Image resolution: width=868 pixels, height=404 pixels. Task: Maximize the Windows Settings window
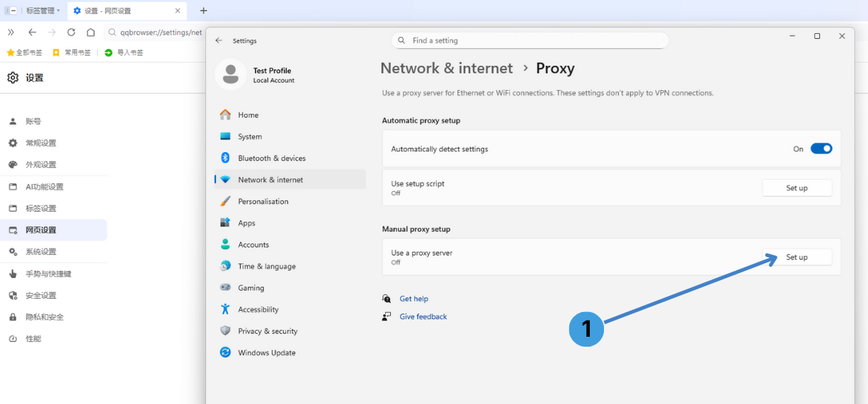817,36
